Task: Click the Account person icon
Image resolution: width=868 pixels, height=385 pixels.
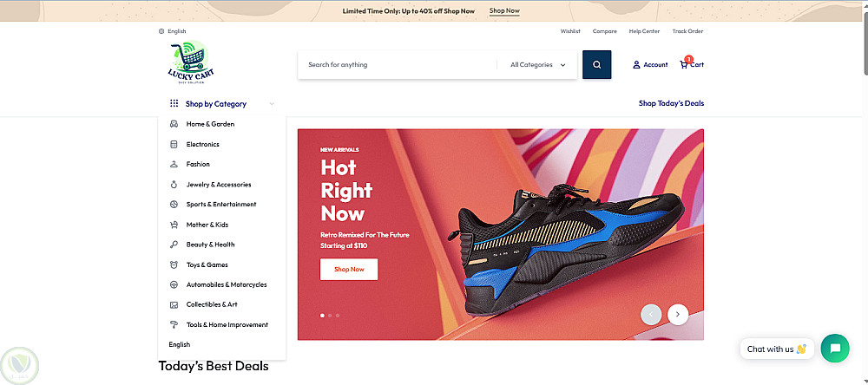Action: point(636,65)
